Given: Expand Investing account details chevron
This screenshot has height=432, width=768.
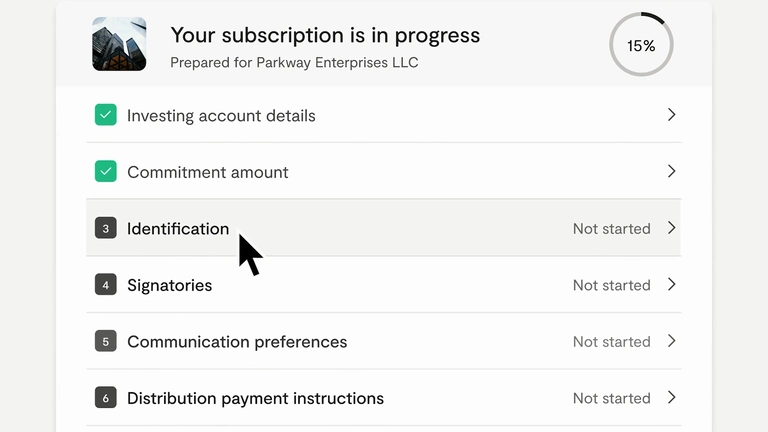Looking at the screenshot, I should (x=672, y=115).
